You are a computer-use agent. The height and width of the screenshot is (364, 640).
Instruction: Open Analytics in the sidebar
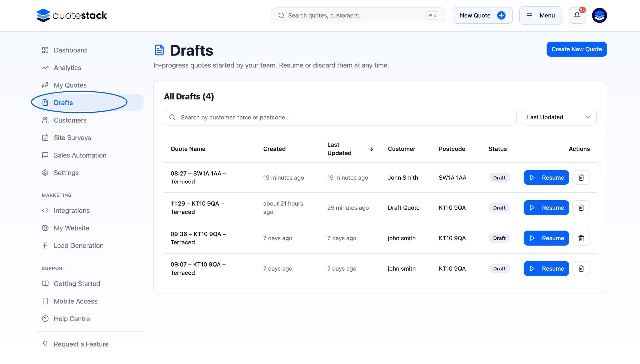(x=67, y=68)
